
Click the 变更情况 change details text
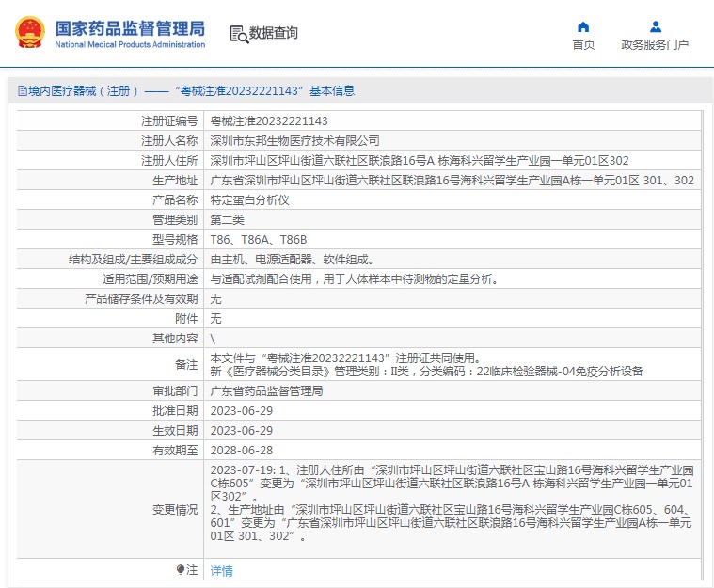[452, 502]
